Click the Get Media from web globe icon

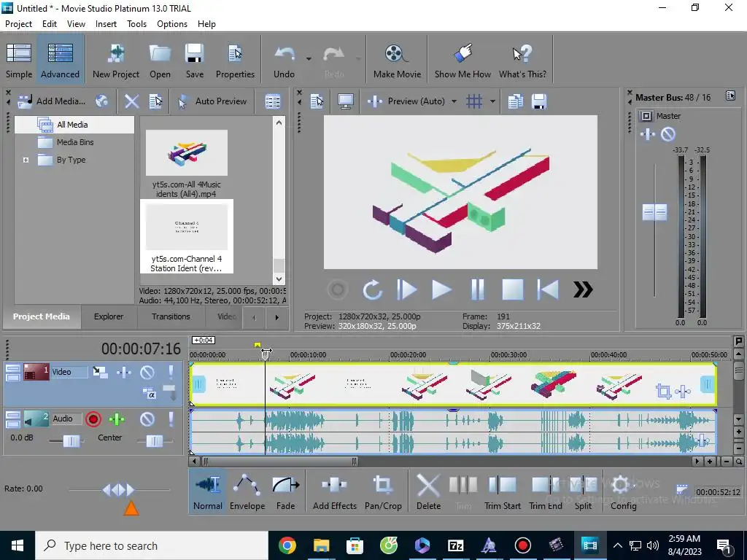101,101
